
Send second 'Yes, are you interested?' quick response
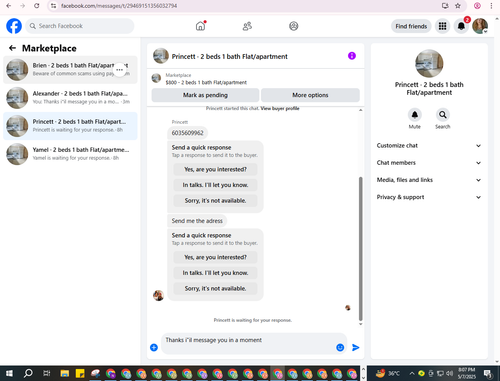tap(215, 257)
